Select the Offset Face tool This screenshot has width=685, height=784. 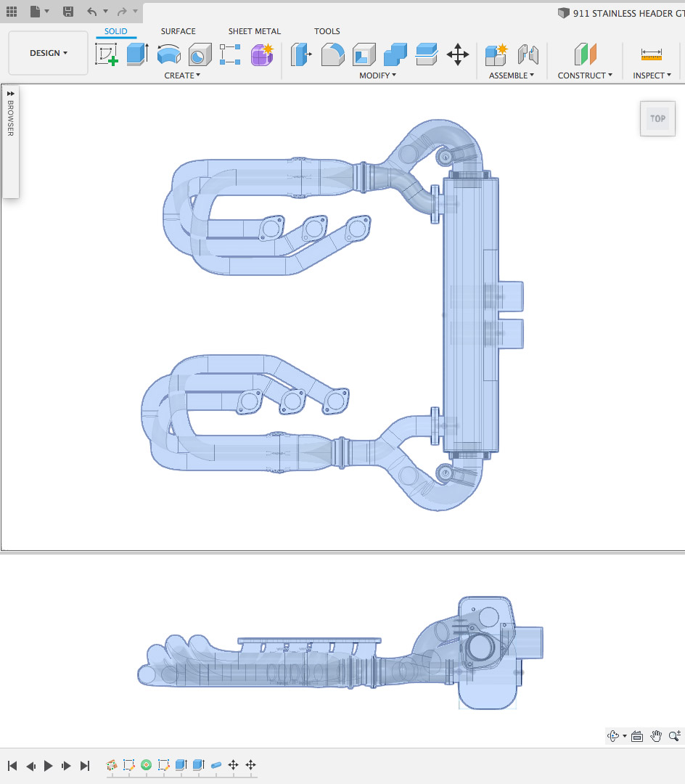(427, 54)
